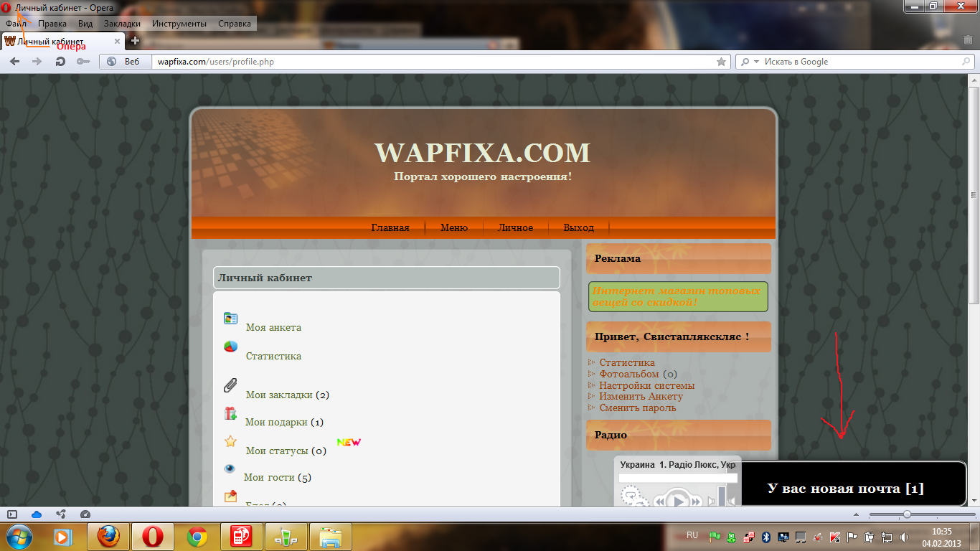Close the Личный кабинет tab
The image size is (980, 551).
[118, 41]
